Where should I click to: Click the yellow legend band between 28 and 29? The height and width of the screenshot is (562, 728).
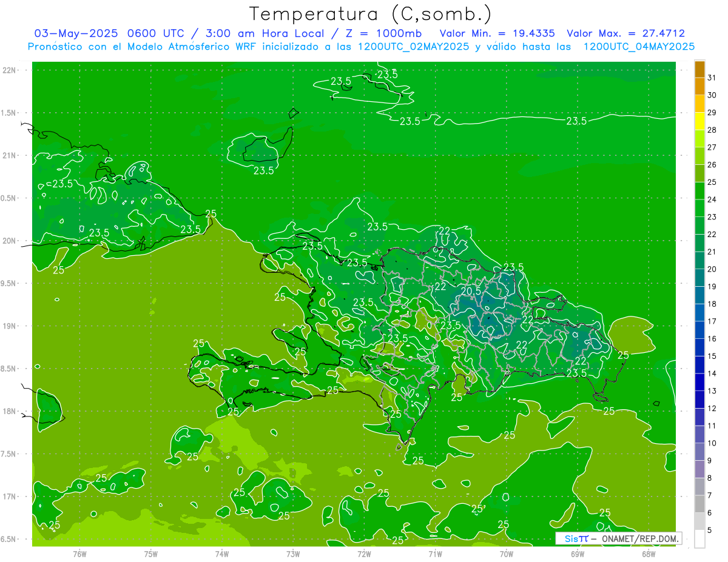tap(699, 121)
